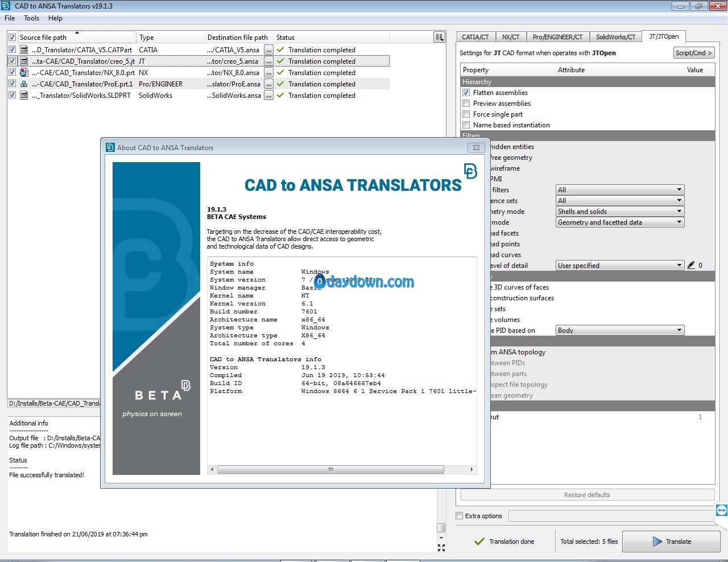This screenshot has height=562, width=728.
Task: Open the User specified level of detail dropdown
Action: pyautogui.click(x=620, y=265)
